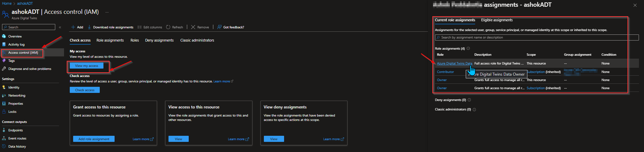Screen dimensions: 644x152
Task: Click the Group assignment column header
Action: [x=578, y=54]
